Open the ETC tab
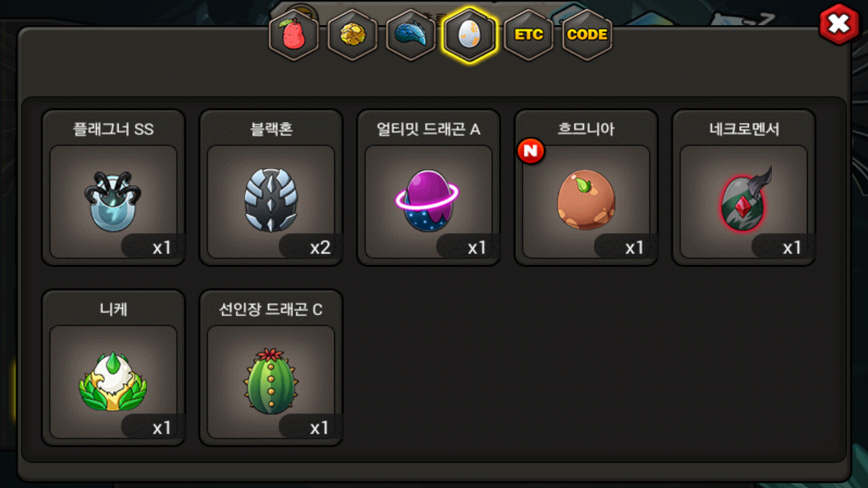868x488 pixels. click(x=528, y=35)
